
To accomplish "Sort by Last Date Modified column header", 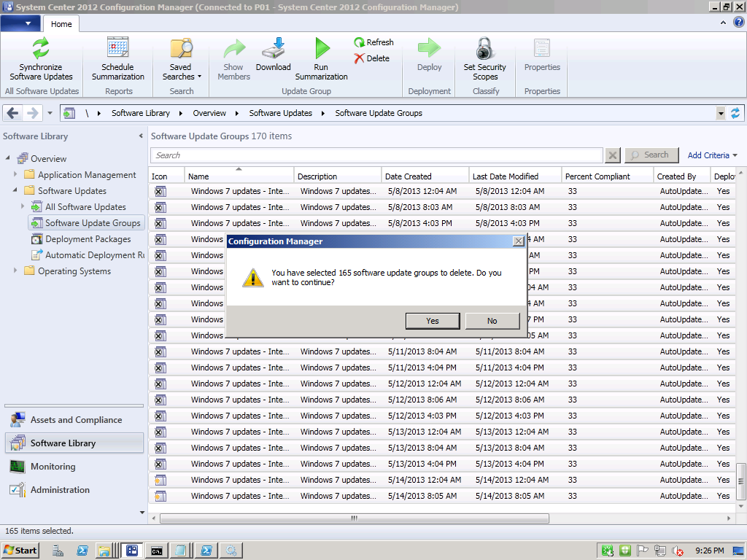I will point(515,176).
